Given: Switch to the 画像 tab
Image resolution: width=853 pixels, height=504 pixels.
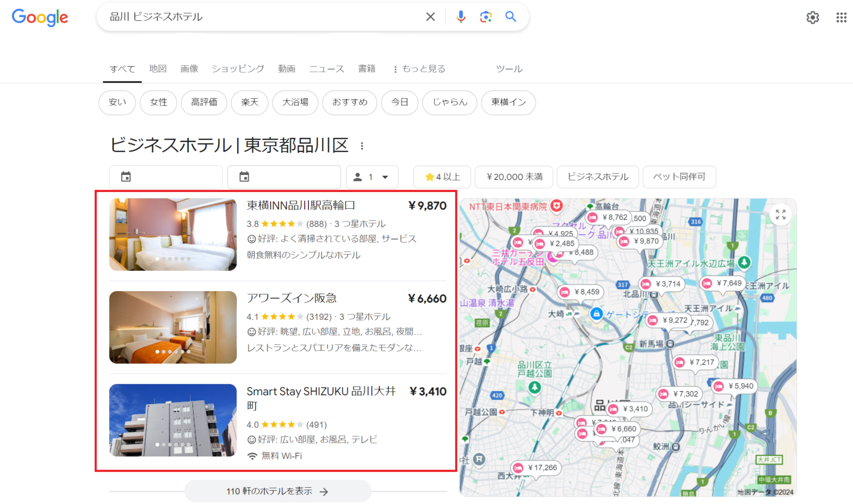Looking at the screenshot, I should point(189,68).
